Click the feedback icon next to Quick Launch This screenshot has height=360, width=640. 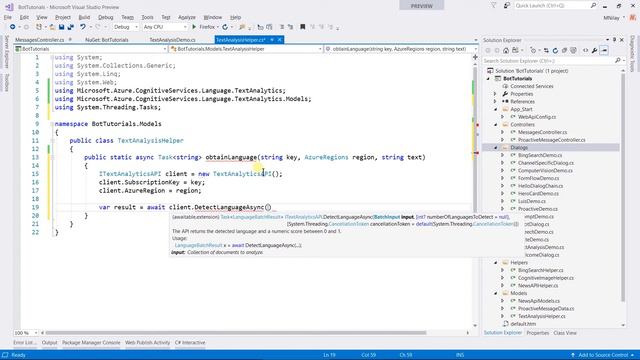point(507,5)
